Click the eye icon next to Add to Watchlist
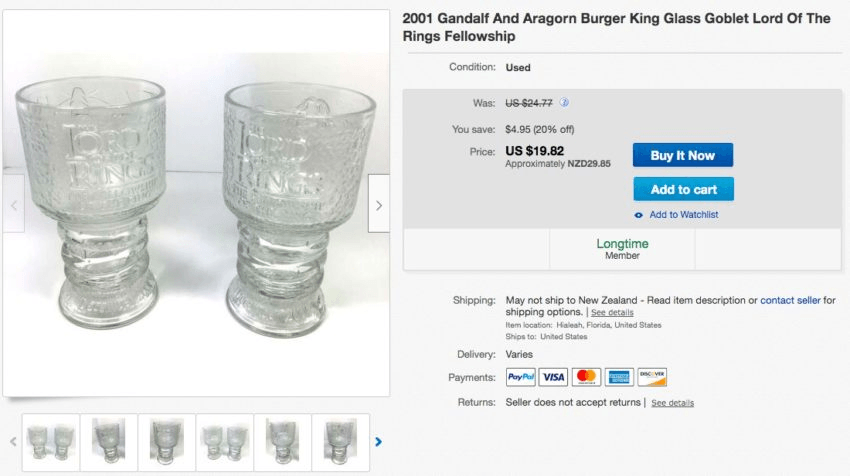 pyautogui.click(x=639, y=215)
